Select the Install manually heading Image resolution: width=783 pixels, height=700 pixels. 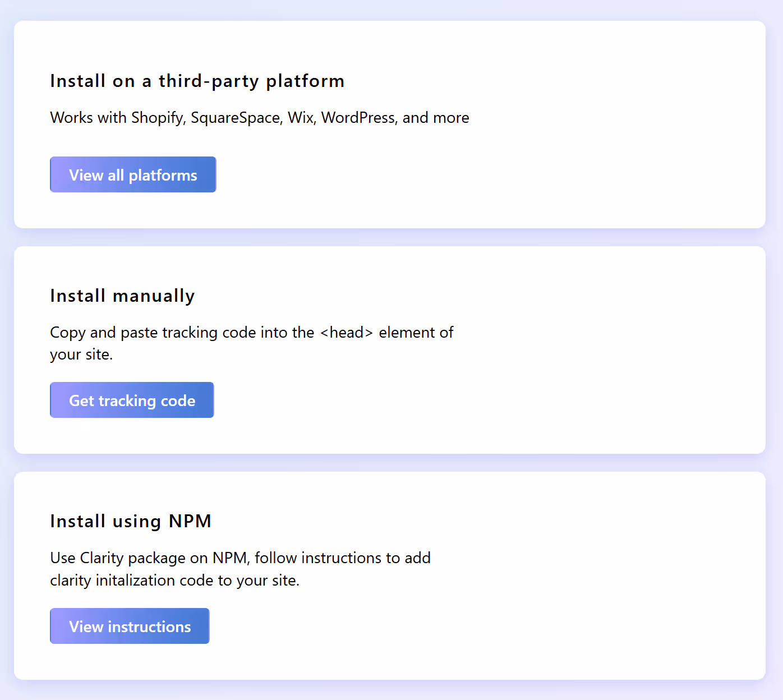[122, 296]
